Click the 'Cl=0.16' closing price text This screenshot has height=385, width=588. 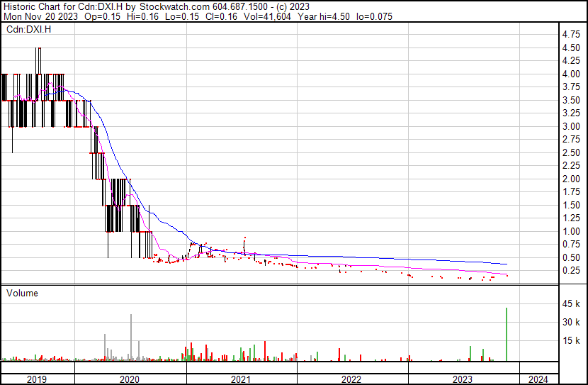[222, 16]
